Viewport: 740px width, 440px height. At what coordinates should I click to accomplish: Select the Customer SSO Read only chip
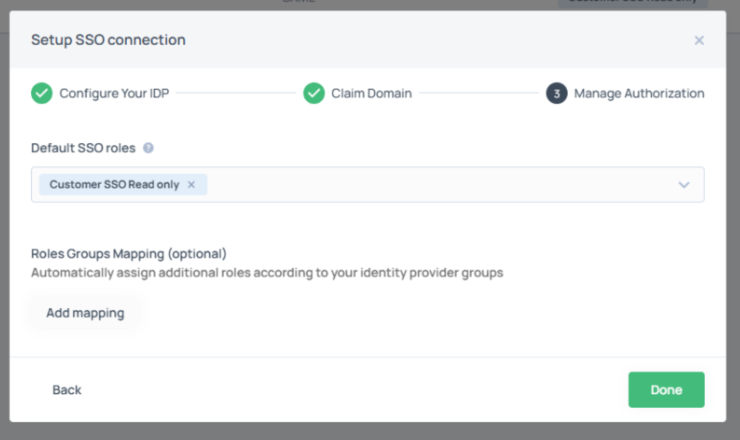tap(116, 185)
